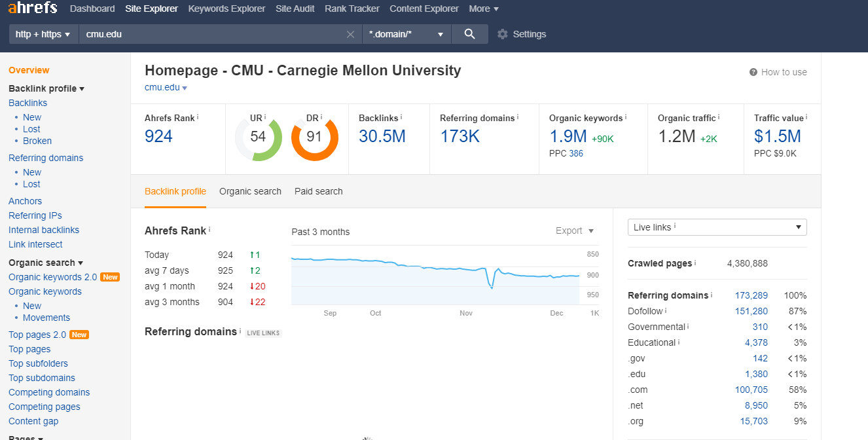Open the *.domain/* mode dropdown
Screen dimensions: 868x440
coord(406,33)
